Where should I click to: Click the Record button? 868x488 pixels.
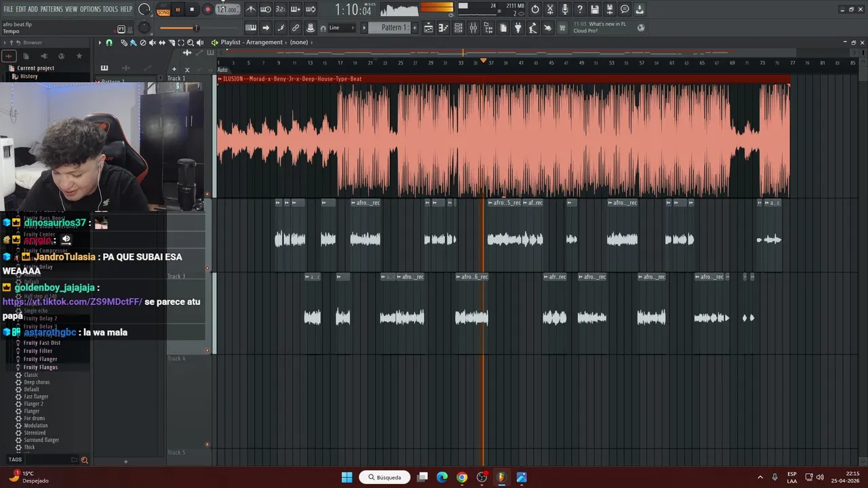(x=208, y=9)
